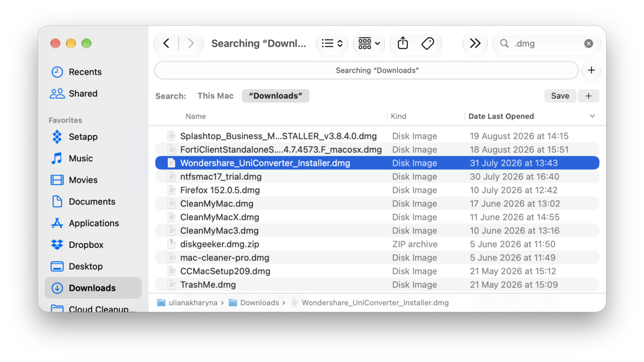Click the Desktop display icon
This screenshot has width=644, height=362.
(57, 267)
